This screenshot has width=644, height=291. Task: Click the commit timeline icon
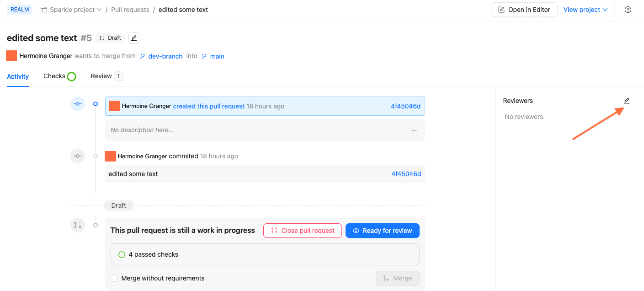pos(77,156)
